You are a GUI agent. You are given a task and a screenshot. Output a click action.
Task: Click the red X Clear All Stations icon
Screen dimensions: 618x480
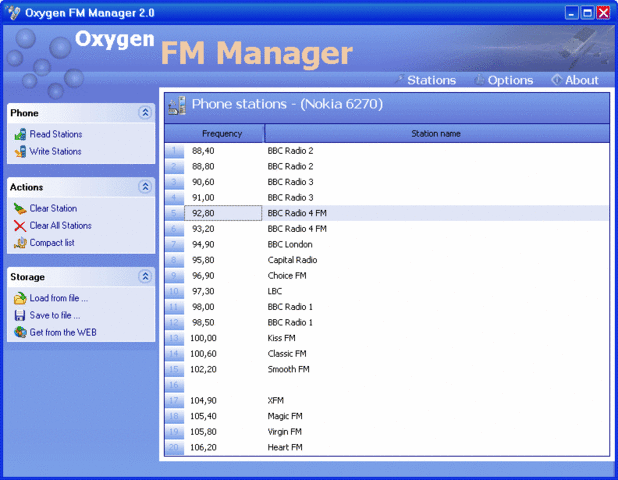point(20,226)
